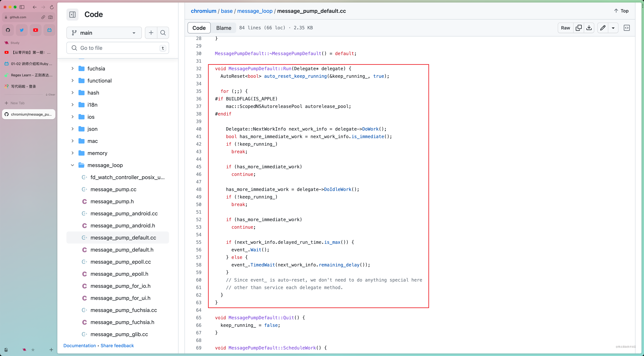Open message_pump_android.cc file

click(x=118, y=213)
